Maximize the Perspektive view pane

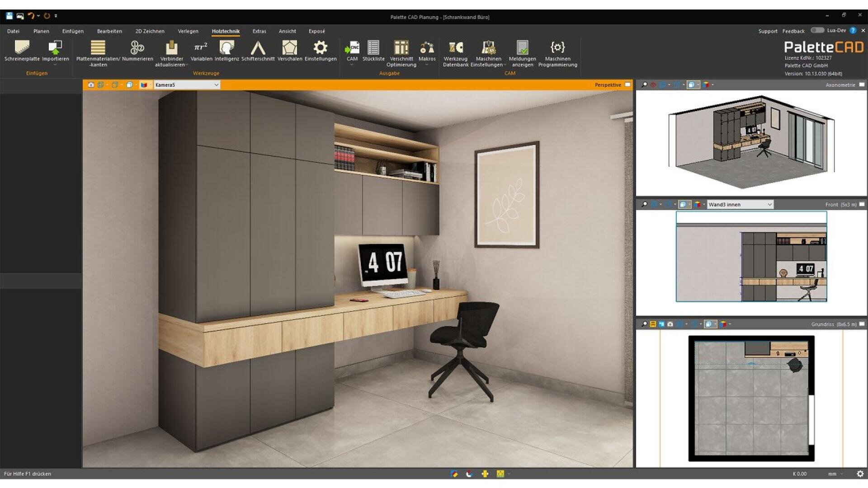point(627,85)
